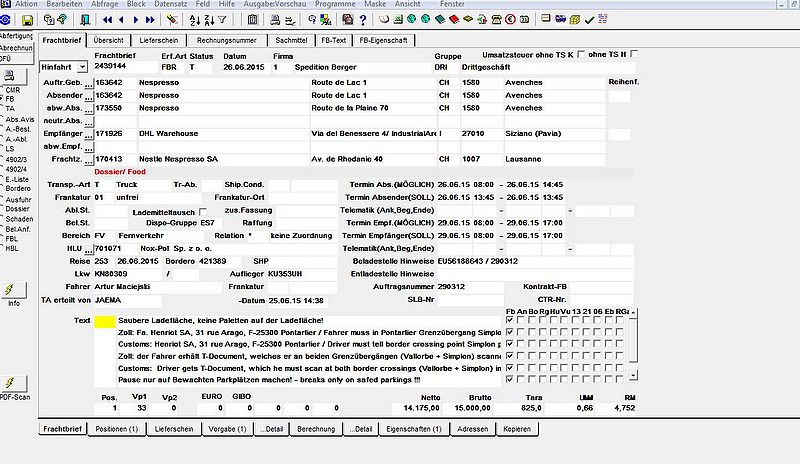800x464 pixels.
Task: Sort descending with the Z-A icon
Action: (x=209, y=20)
